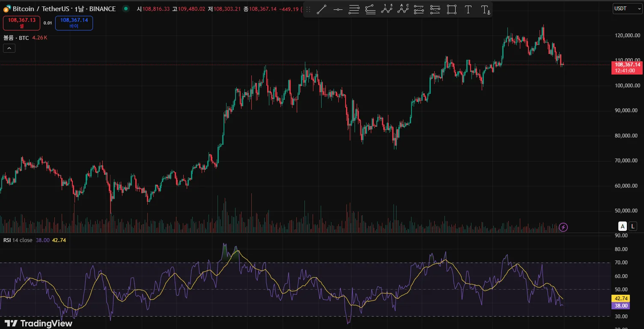This screenshot has width=644, height=329.
Task: Click the Bitcoin symbol logo icon
Action: tap(7, 9)
